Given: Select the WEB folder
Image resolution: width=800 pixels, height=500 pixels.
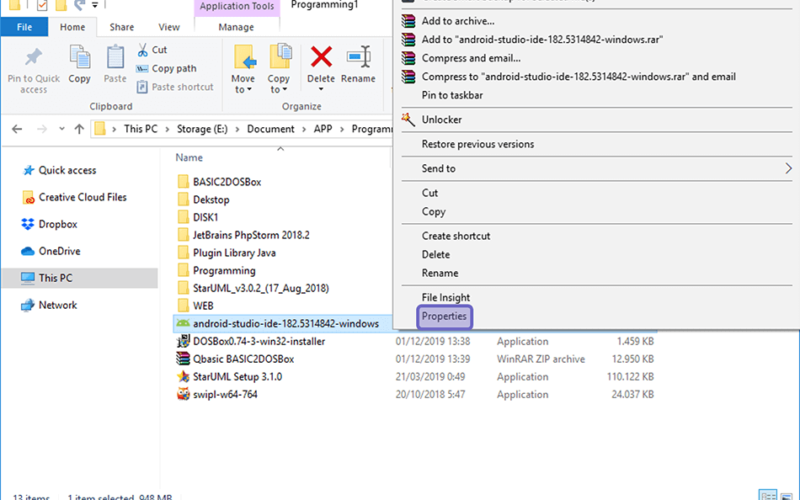Looking at the screenshot, I should point(203,306).
